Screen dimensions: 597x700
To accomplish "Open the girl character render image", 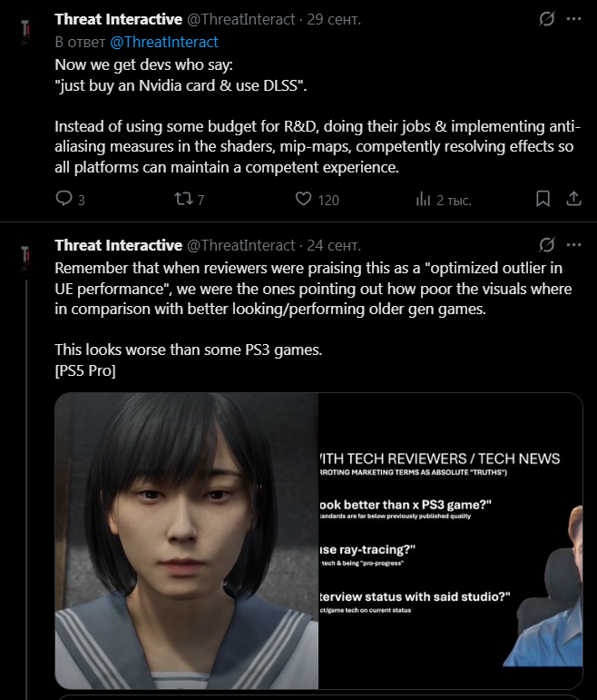I will point(187,540).
